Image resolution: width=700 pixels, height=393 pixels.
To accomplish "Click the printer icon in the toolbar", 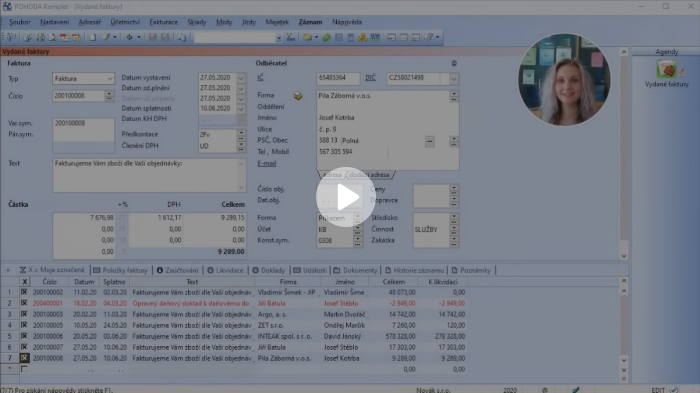I will coord(40,38).
